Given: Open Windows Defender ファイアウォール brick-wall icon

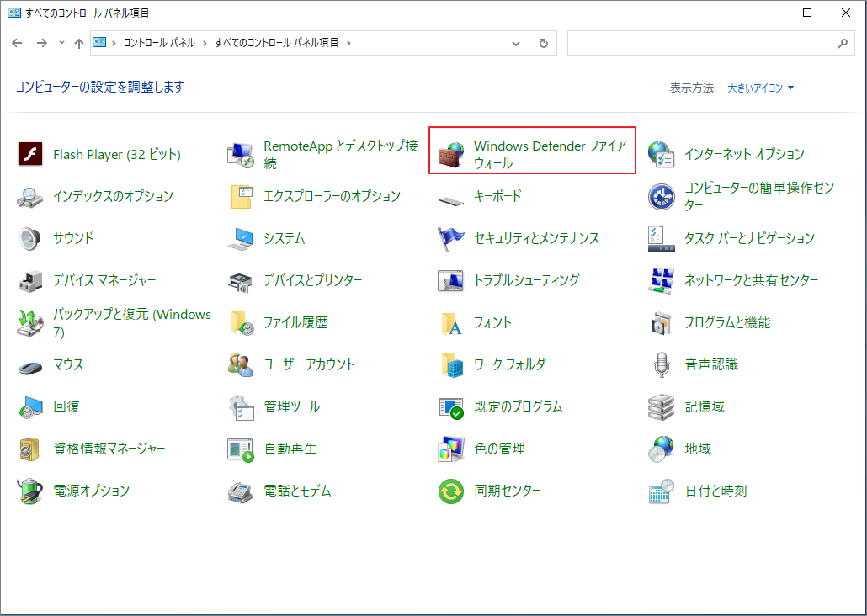Looking at the screenshot, I should pos(451,154).
